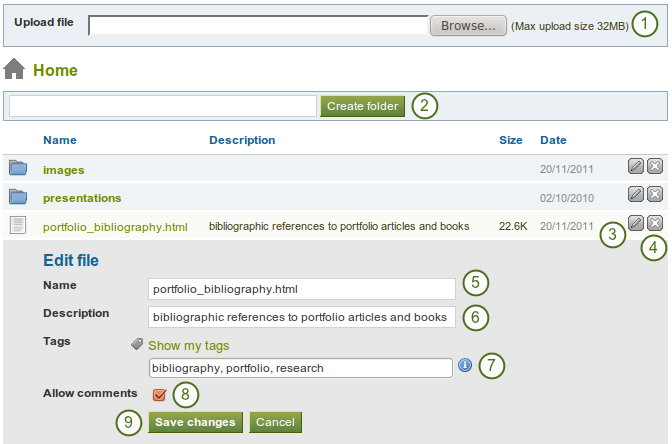Click the blue info icon beside tags field

465,367
